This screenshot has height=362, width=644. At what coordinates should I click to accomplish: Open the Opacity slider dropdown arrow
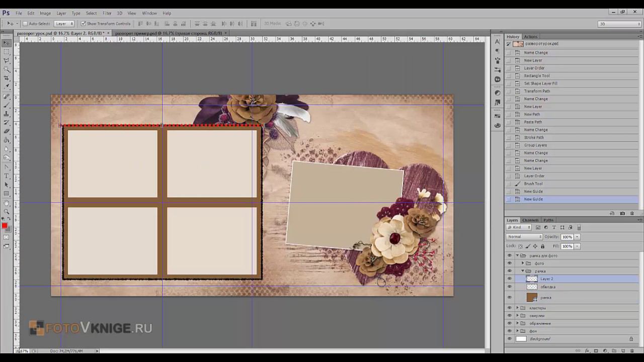coord(577,237)
